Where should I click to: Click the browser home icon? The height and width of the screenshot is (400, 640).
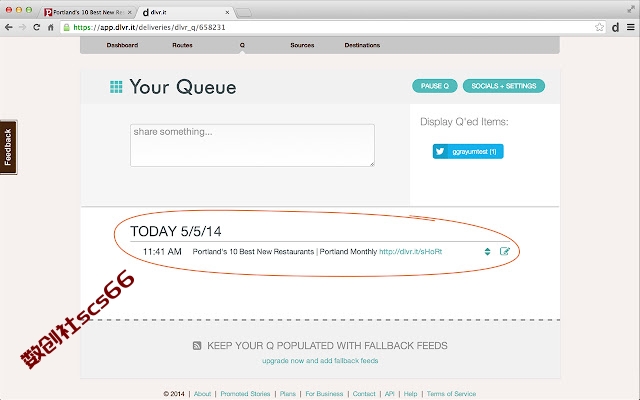click(x=51, y=27)
